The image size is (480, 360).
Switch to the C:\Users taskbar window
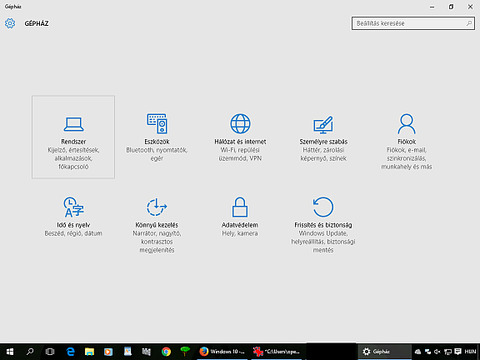(x=277, y=351)
